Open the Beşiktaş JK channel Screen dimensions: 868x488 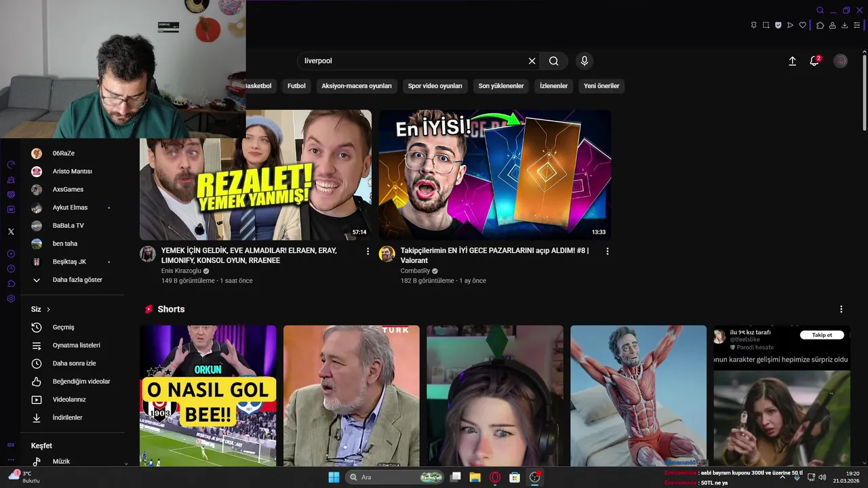[73, 262]
